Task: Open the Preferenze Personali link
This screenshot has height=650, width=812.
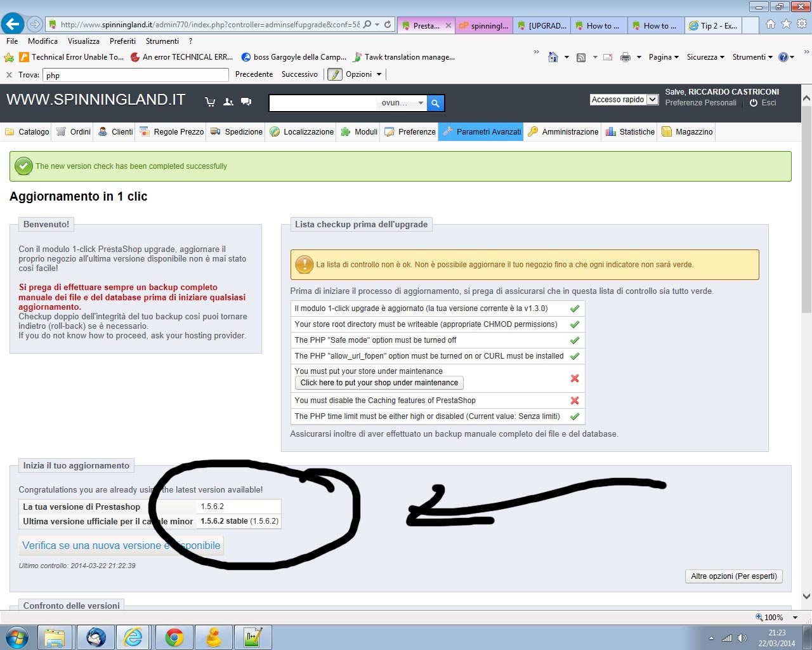Action: [700, 103]
